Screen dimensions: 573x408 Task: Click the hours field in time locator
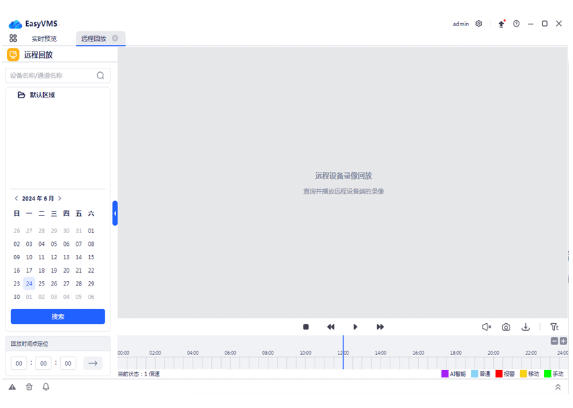coord(19,363)
